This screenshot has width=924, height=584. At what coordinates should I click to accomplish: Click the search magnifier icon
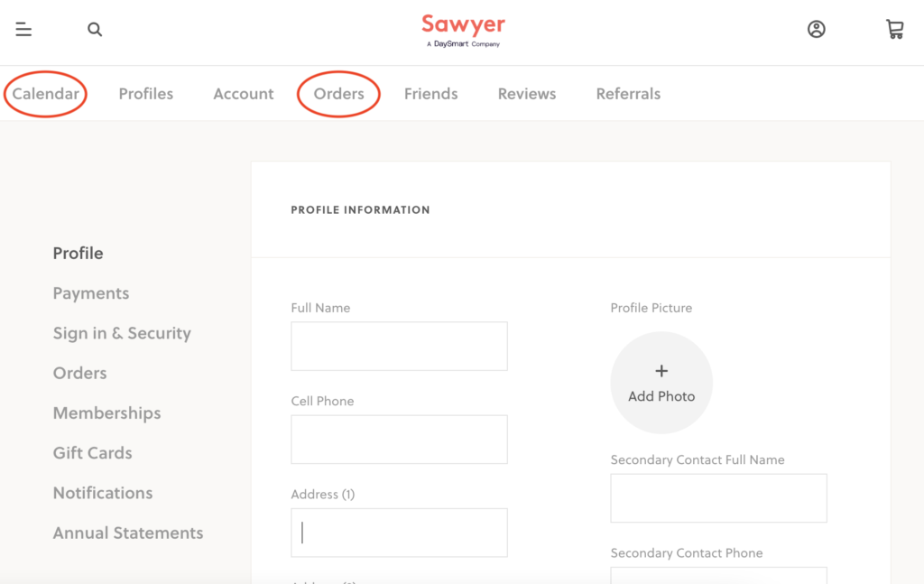pos(95,30)
